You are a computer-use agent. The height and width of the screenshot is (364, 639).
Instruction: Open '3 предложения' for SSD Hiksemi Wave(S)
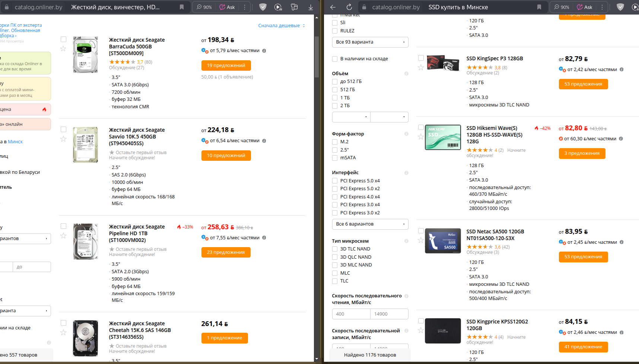pyautogui.click(x=582, y=153)
